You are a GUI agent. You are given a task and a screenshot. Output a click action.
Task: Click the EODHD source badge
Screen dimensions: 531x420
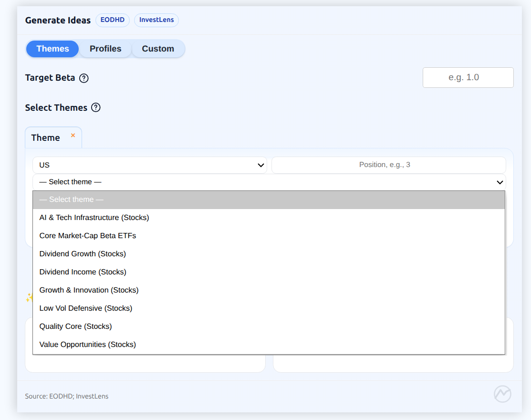(x=113, y=20)
